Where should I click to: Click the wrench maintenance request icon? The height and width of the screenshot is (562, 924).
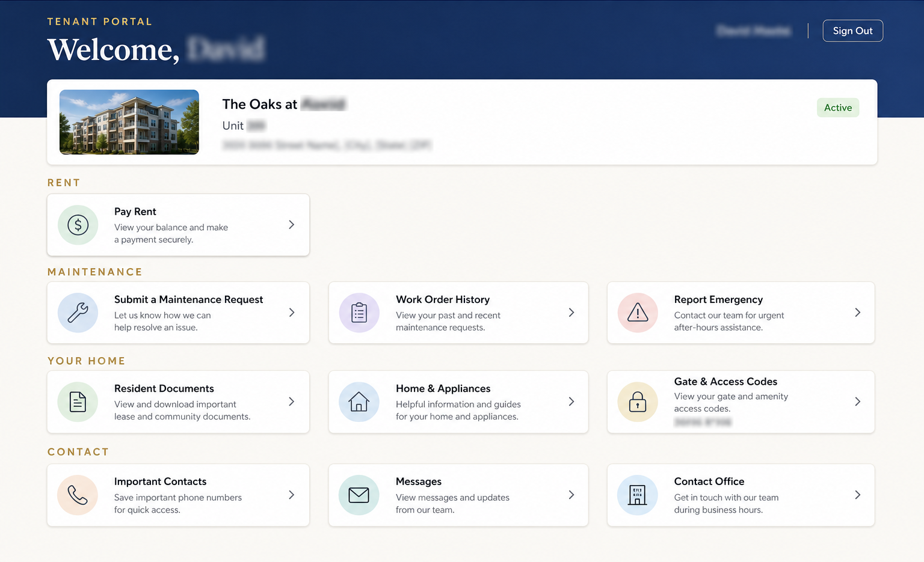click(x=78, y=313)
